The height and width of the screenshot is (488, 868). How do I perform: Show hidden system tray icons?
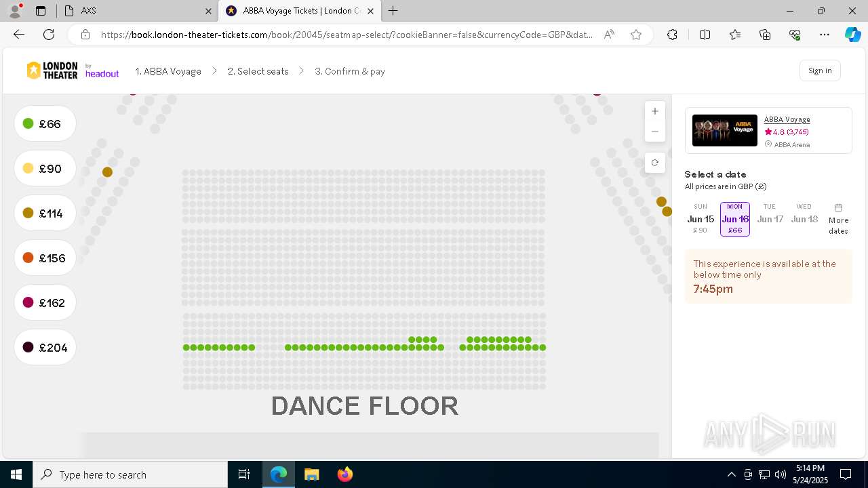pos(731,474)
